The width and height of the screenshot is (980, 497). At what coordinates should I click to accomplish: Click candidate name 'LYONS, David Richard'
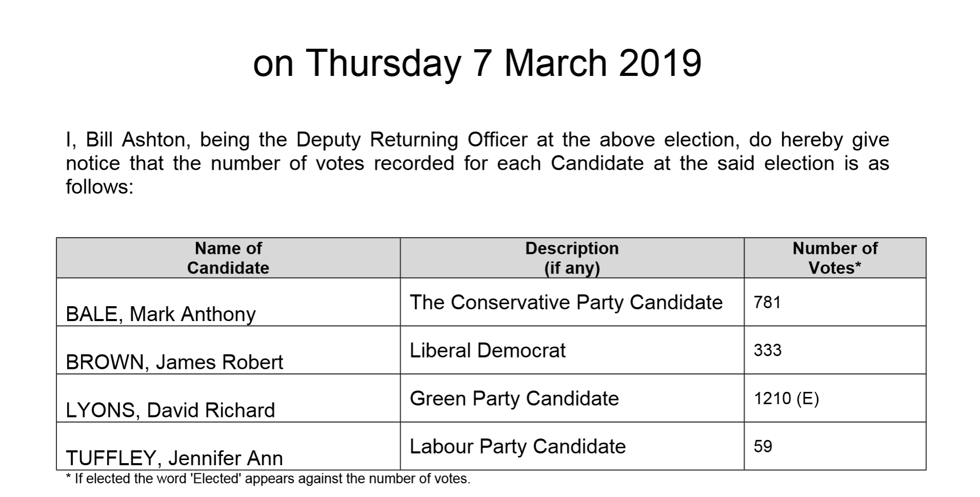click(170, 410)
